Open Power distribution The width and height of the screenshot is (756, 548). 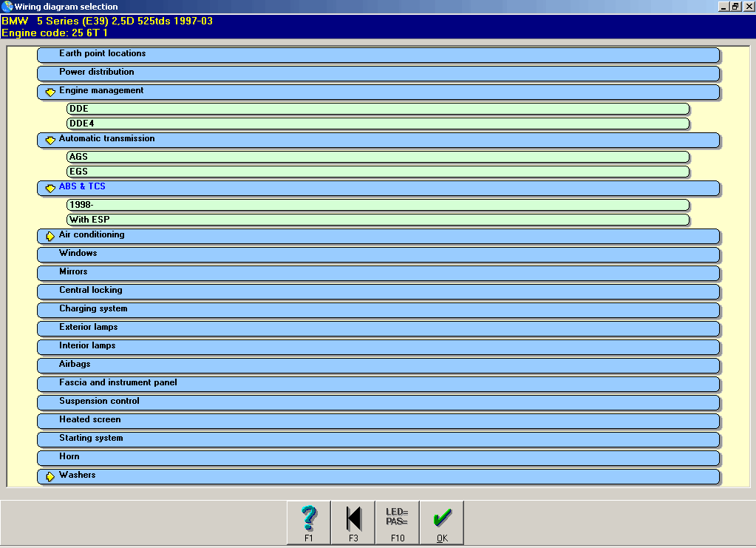pyautogui.click(x=378, y=73)
